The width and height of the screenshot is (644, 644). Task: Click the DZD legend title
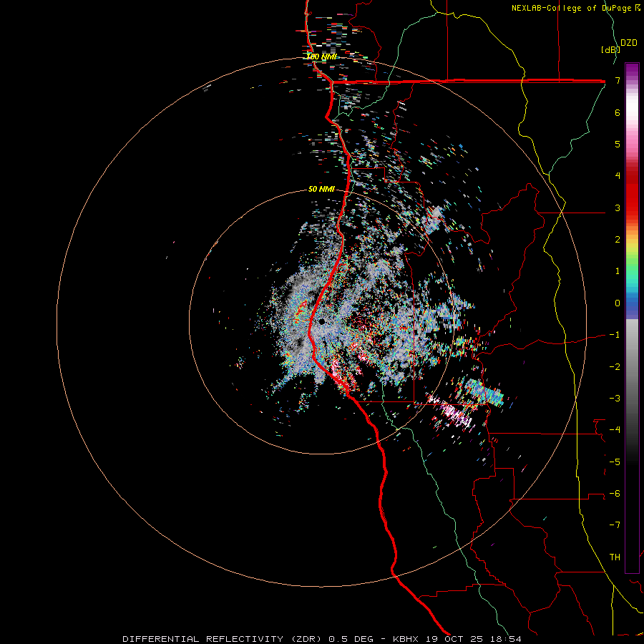(x=629, y=43)
